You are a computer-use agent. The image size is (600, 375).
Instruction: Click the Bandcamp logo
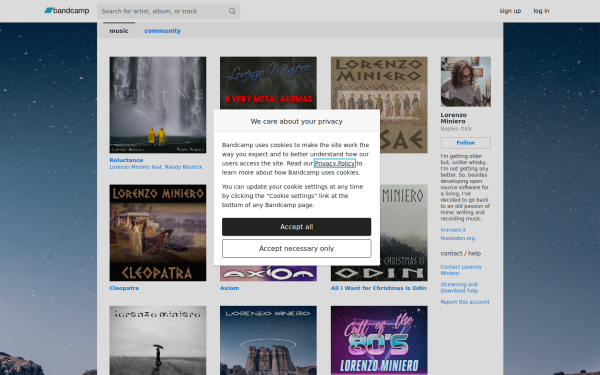point(67,11)
